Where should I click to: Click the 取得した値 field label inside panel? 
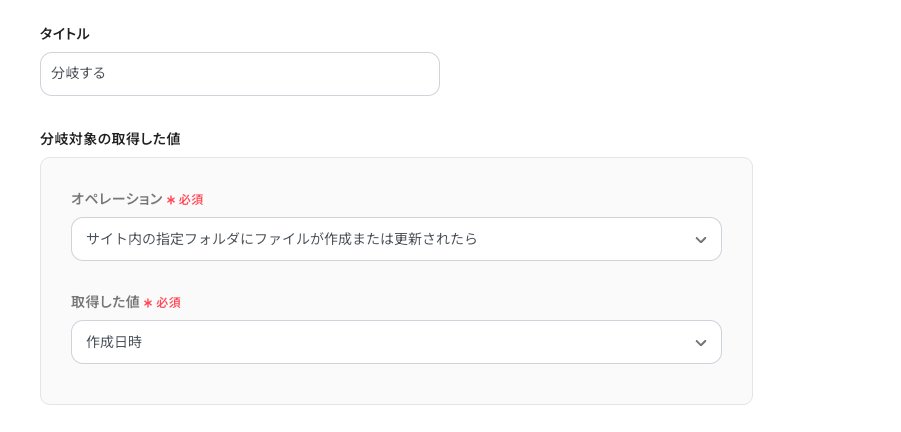[x=106, y=302]
